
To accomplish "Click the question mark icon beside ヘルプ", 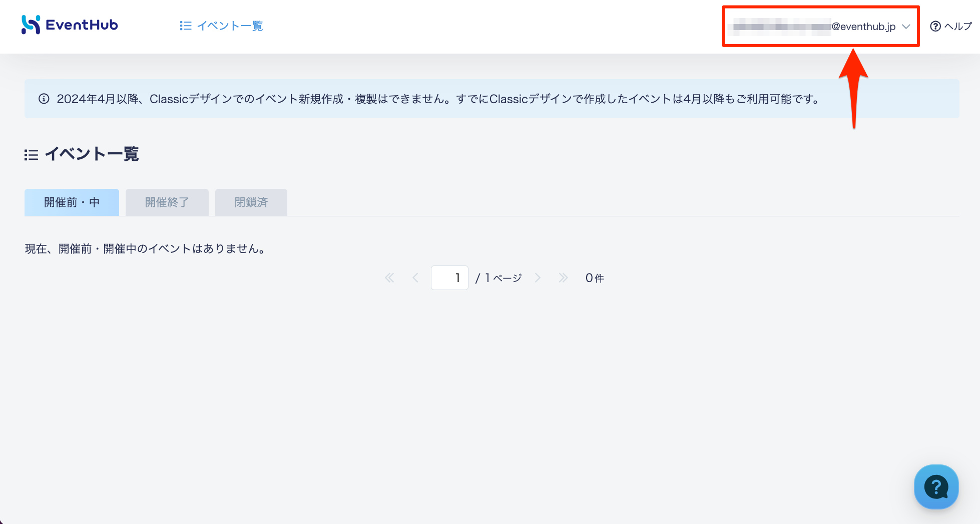I will point(935,26).
